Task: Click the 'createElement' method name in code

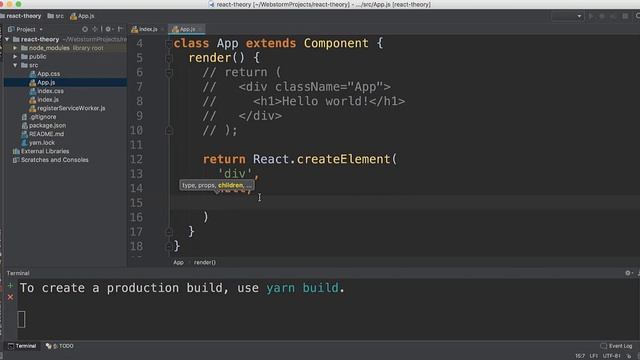Action: tap(344, 159)
